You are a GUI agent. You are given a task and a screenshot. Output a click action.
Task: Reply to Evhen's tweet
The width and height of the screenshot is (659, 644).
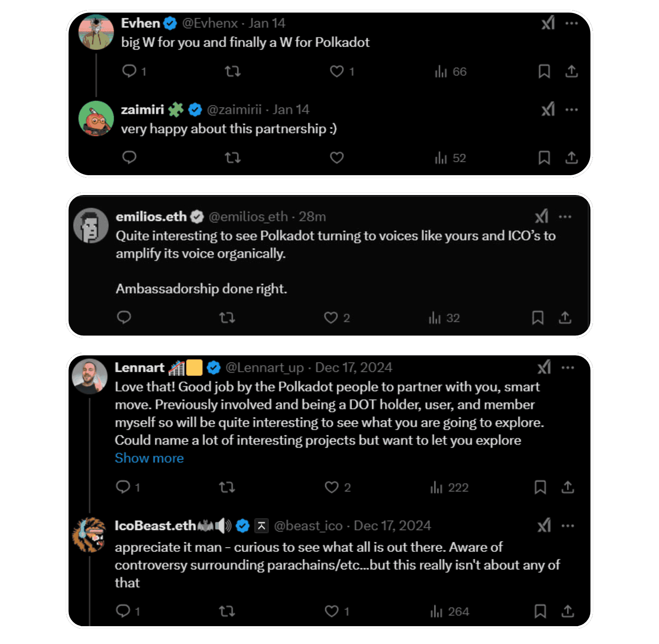[x=130, y=71]
